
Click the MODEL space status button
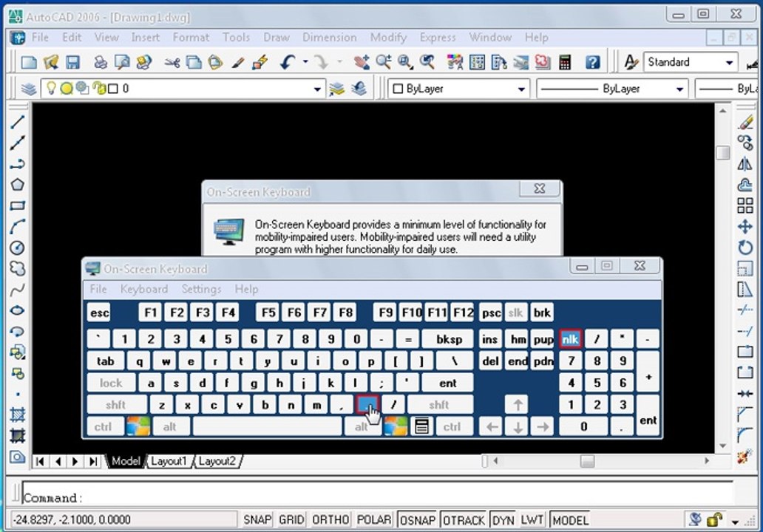coord(570,520)
